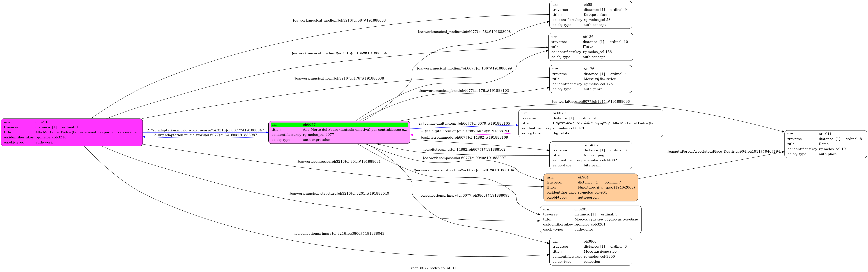This screenshot has width=868, height=272.
Task: Click the rg:adaptation:music_work:reverse edge label
Action: [205, 130]
